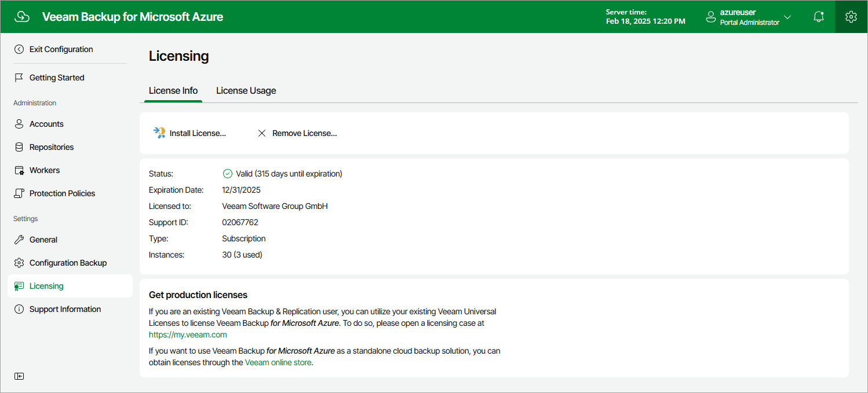Click the Get production licenses heading
This screenshot has width=868, height=393.
click(198, 295)
